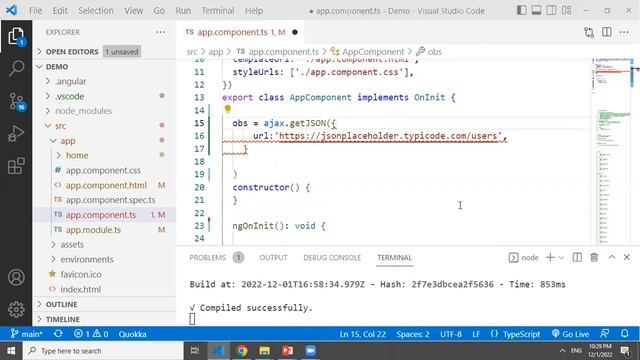This screenshot has width=640, height=360.
Task: Expand the node_modules folder
Action: coord(104,111)
